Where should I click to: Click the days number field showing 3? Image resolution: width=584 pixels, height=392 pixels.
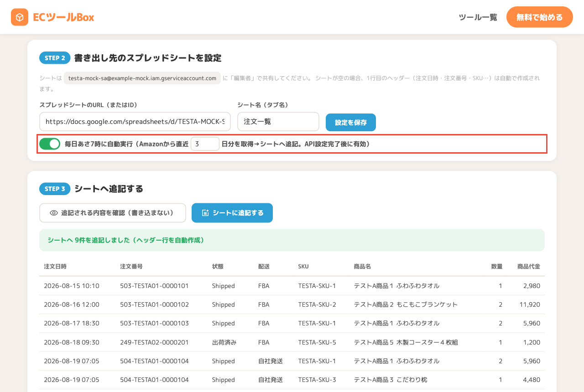pos(205,144)
